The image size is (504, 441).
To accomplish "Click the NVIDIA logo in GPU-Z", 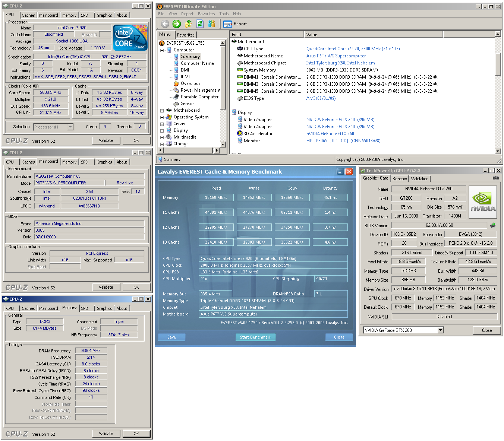I will coord(483,202).
